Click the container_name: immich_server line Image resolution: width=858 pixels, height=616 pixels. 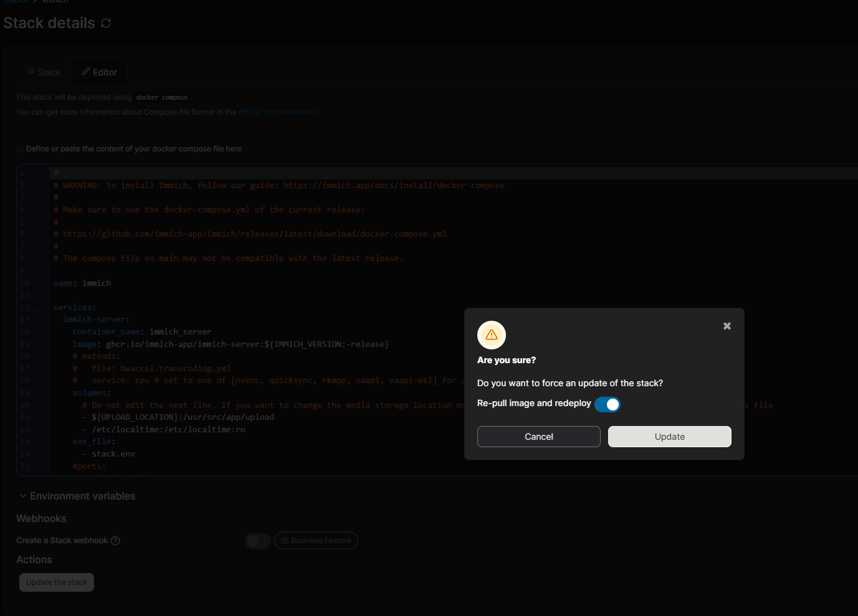click(142, 332)
